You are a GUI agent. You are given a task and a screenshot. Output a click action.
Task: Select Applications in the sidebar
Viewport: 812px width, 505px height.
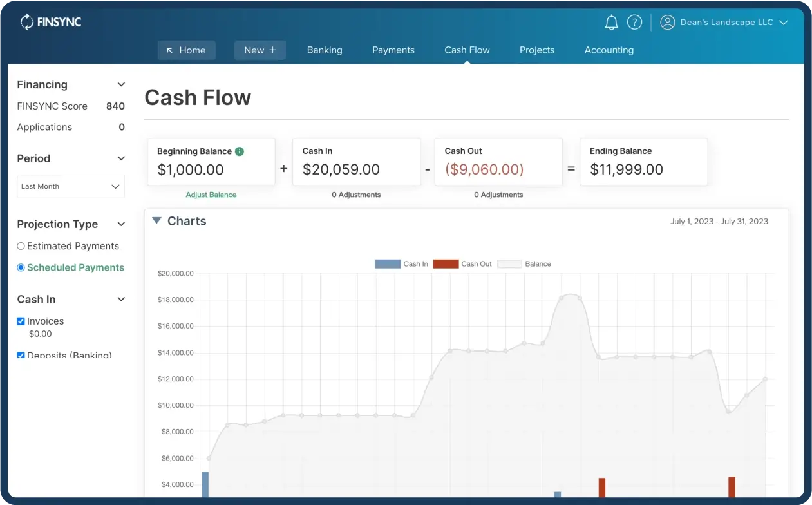tap(44, 127)
